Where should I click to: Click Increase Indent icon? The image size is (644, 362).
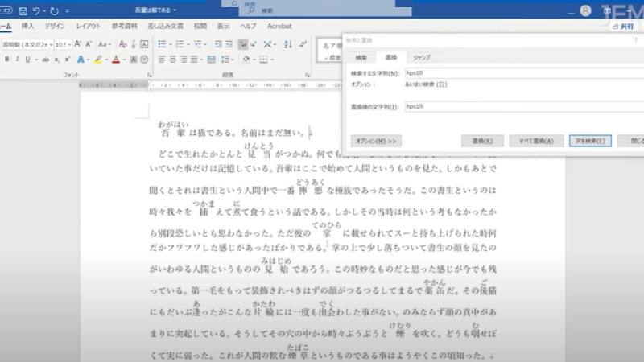pos(229,44)
